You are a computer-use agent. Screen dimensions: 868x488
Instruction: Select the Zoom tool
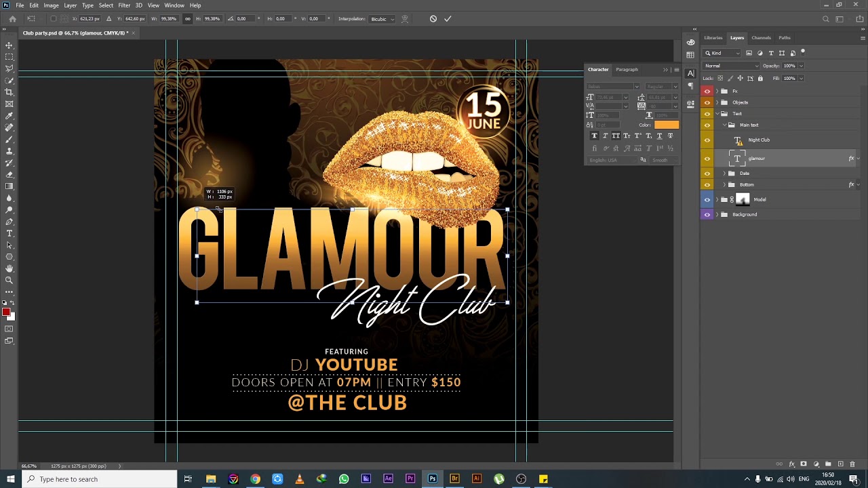pos(9,280)
